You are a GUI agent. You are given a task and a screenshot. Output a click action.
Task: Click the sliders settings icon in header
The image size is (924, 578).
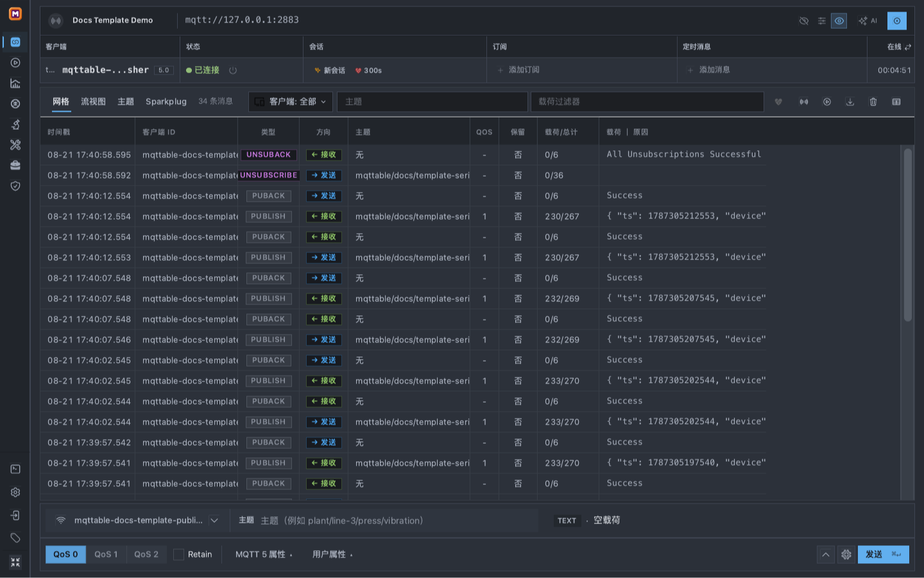821,21
